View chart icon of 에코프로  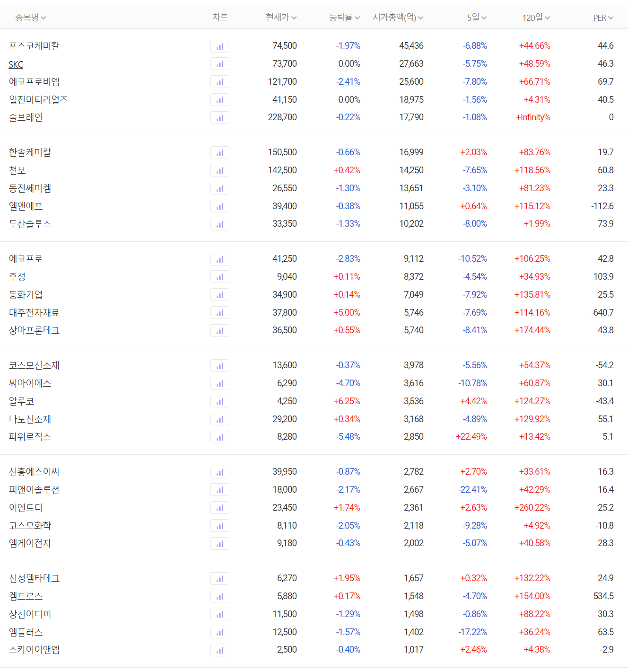(x=220, y=259)
